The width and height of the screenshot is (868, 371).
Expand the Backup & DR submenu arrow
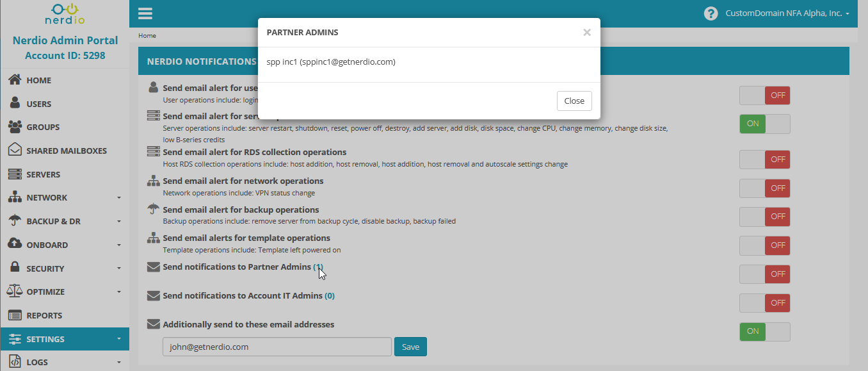pyautogui.click(x=119, y=222)
